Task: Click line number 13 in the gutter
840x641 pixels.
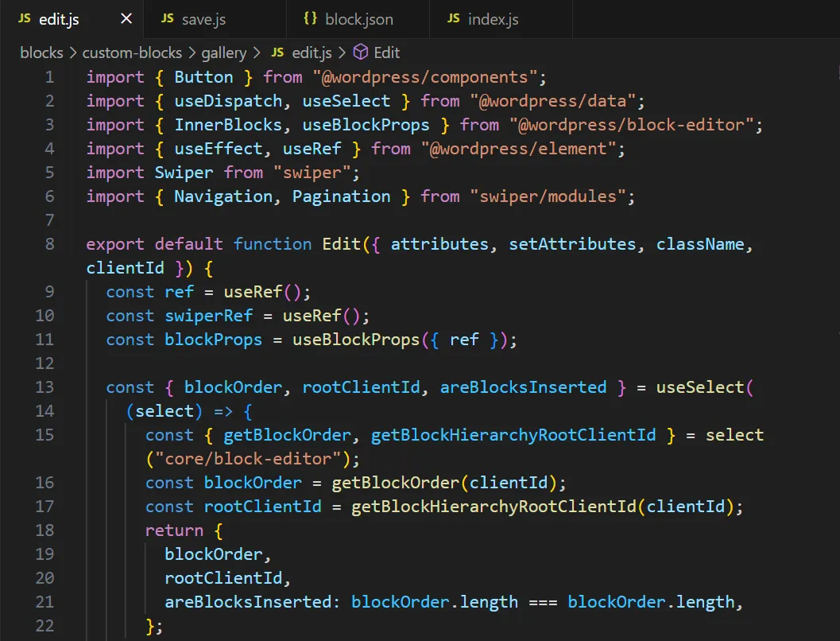Action: click(x=45, y=387)
